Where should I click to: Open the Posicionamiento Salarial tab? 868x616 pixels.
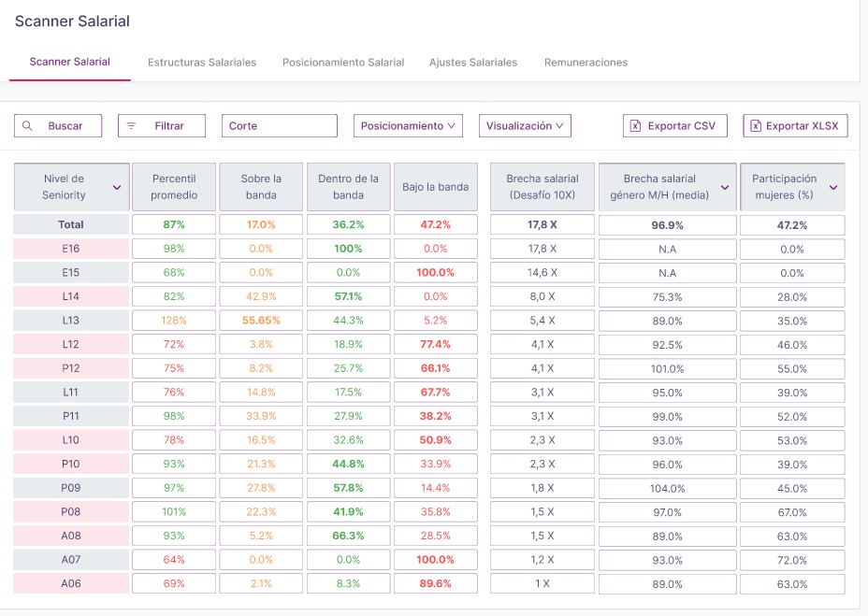[343, 63]
